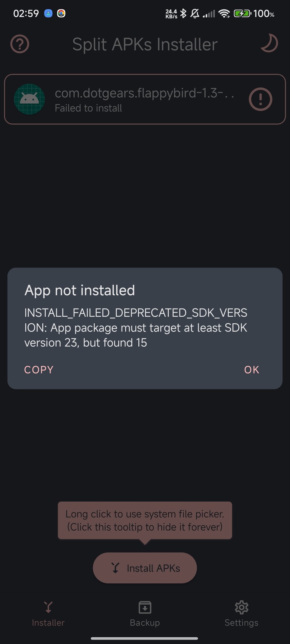Tap the Backup archive box icon
This screenshot has height=644, width=290.
tap(145, 608)
